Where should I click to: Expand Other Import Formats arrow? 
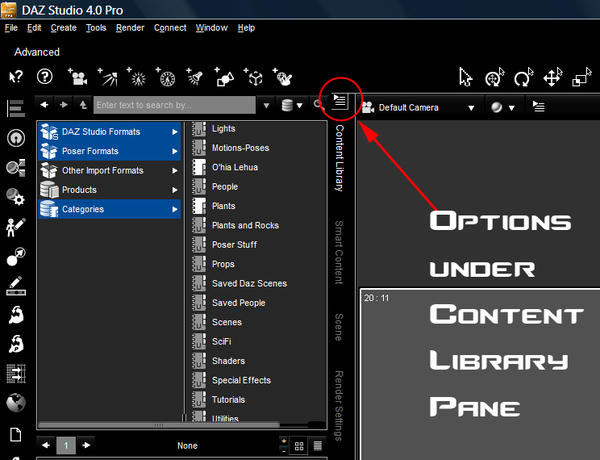coord(174,171)
